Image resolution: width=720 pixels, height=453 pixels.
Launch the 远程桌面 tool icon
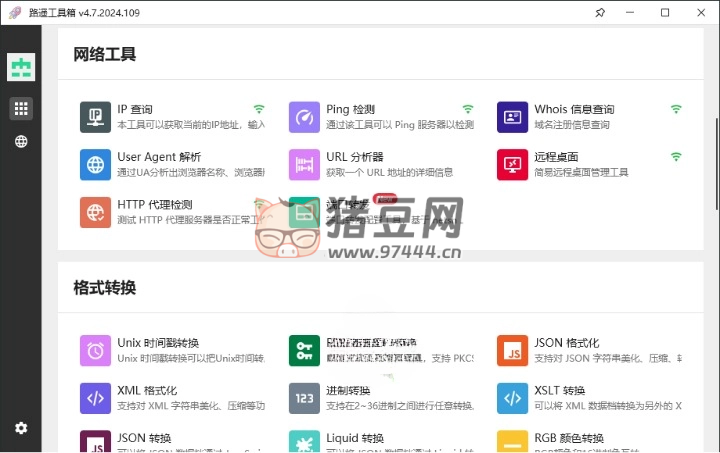512,165
